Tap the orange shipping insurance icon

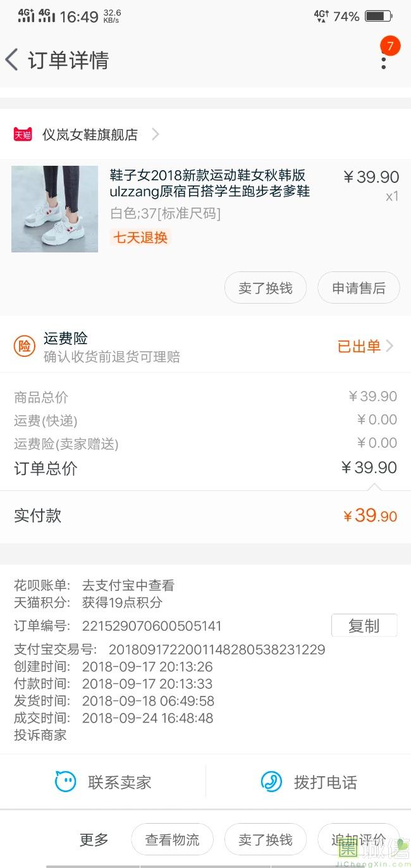(24, 346)
